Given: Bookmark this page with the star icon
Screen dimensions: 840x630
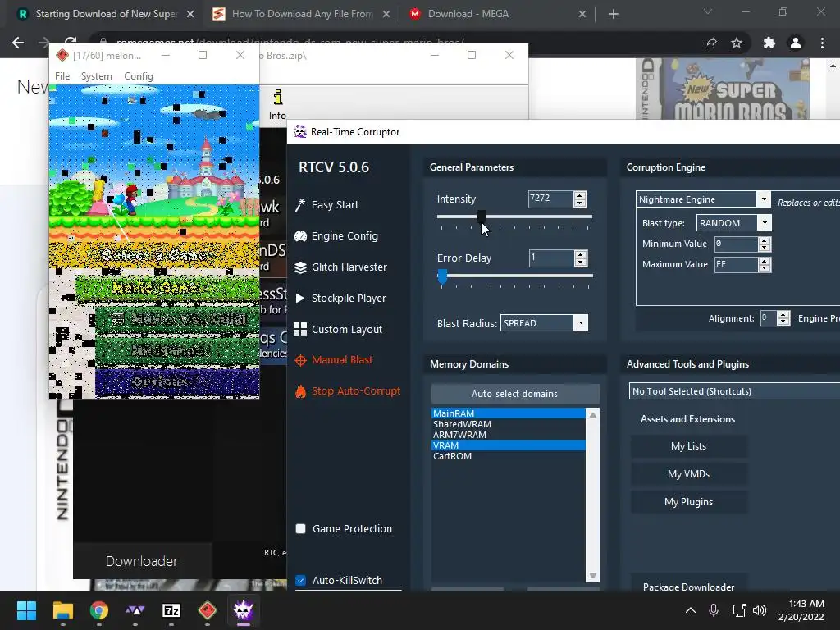Looking at the screenshot, I should [737, 43].
